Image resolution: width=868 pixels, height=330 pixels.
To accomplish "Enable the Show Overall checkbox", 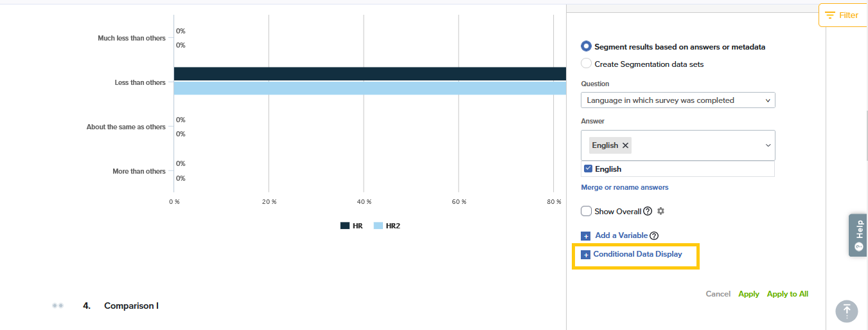I will pos(586,211).
